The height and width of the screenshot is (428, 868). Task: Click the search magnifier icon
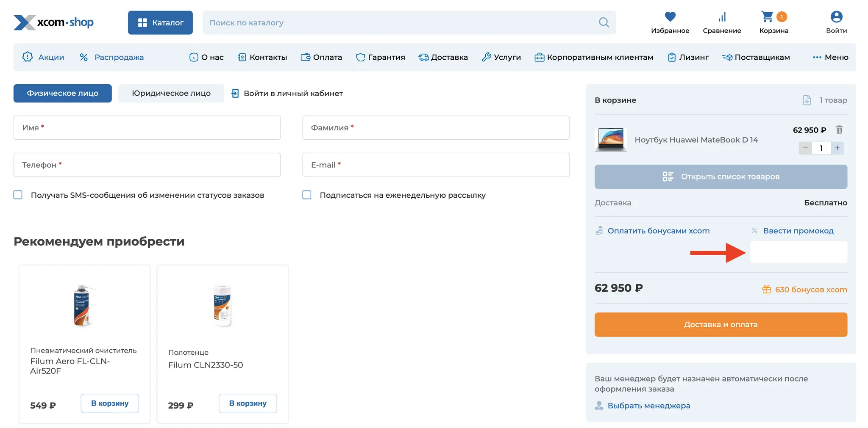click(x=604, y=22)
